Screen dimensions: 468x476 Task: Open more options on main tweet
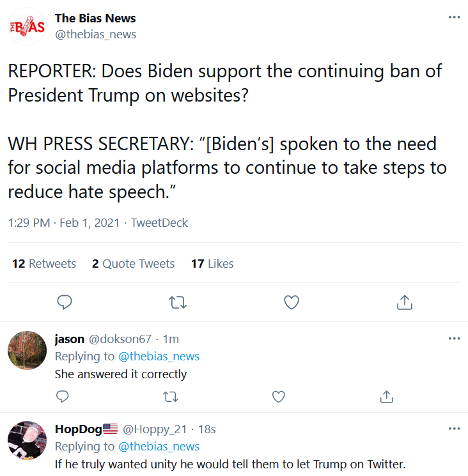(454, 17)
